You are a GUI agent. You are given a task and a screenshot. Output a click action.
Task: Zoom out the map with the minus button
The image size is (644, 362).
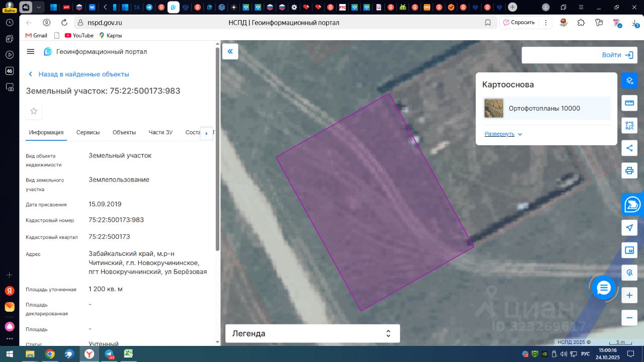(629, 318)
